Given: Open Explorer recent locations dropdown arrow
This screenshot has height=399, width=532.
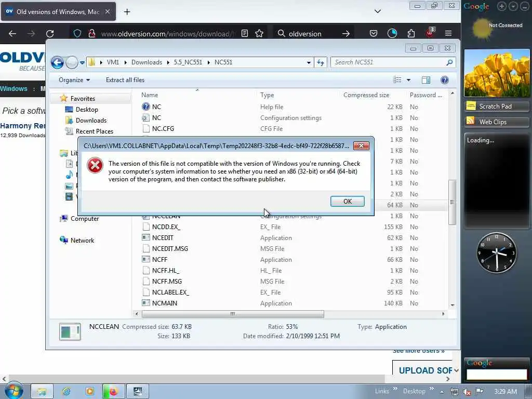Looking at the screenshot, I should [82, 62].
